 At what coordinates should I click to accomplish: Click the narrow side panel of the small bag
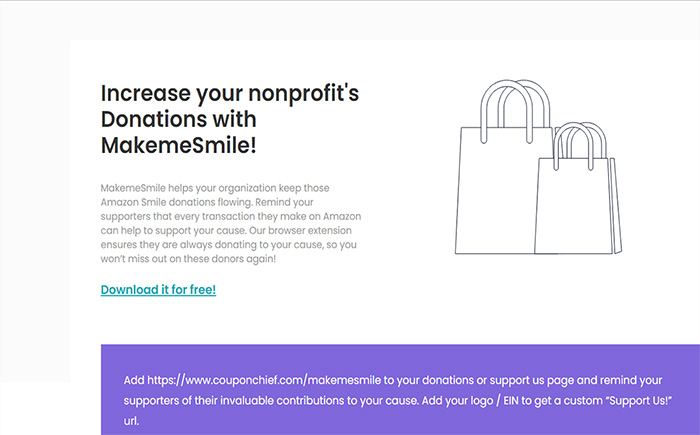(616, 206)
